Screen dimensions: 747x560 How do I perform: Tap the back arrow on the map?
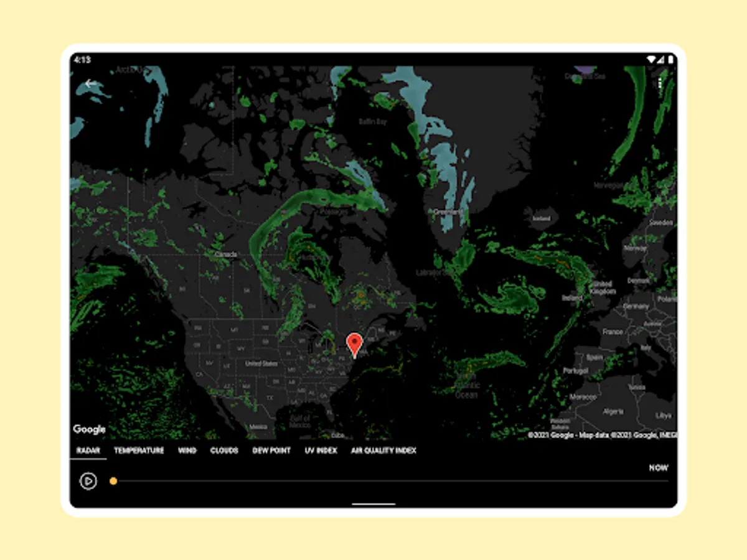click(90, 82)
